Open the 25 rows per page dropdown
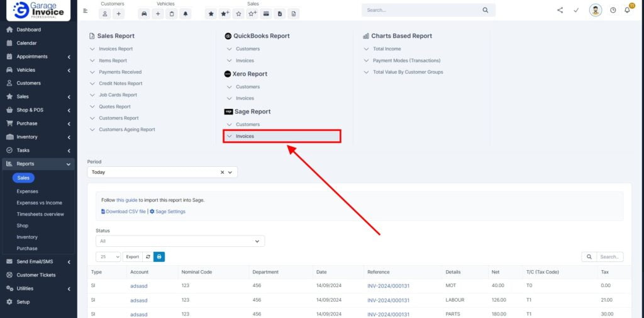The width and height of the screenshot is (644, 318). point(108,257)
